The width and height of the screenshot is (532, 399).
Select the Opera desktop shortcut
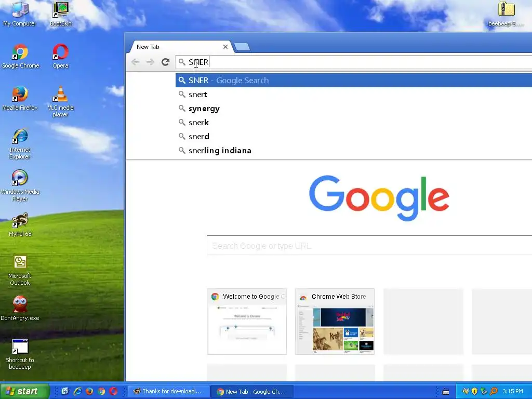(60, 56)
